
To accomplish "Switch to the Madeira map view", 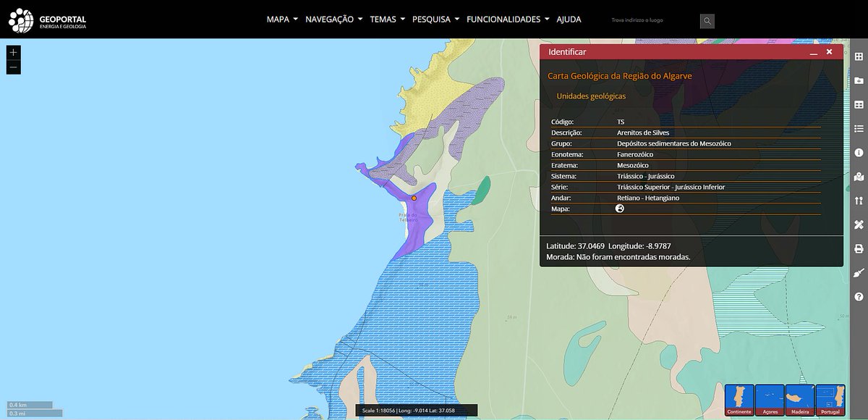I will pos(799,398).
